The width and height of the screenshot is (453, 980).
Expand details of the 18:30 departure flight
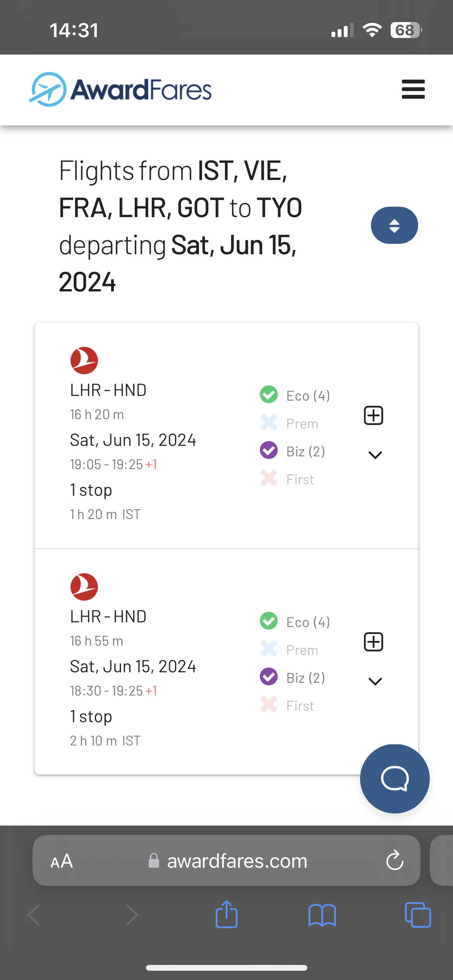pyautogui.click(x=375, y=682)
